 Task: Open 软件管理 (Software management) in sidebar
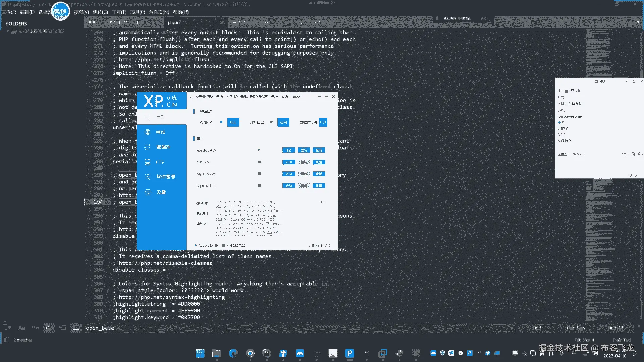coord(165,177)
